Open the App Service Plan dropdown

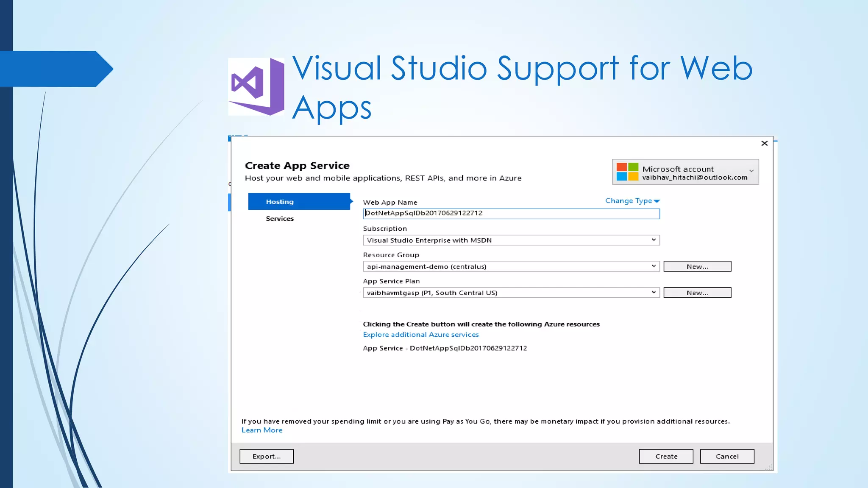511,293
